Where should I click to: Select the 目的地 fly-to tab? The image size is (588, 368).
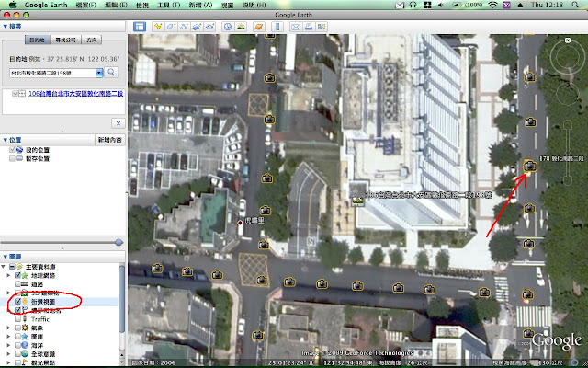tap(38, 40)
